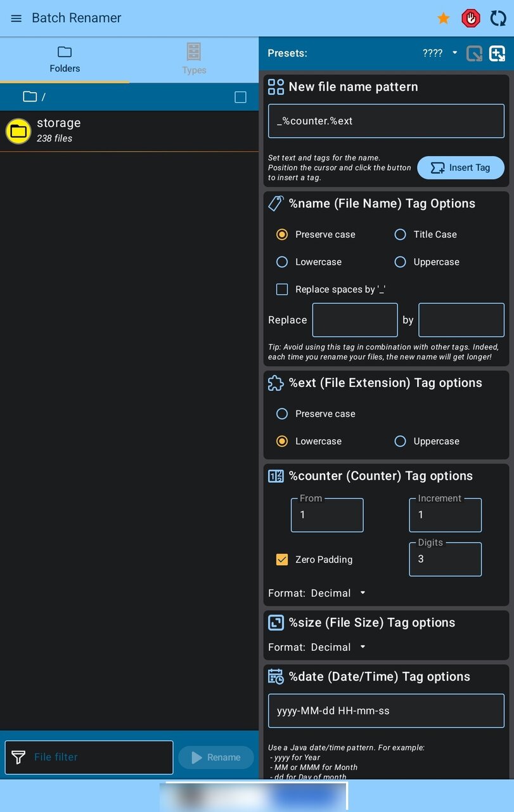Viewport: 514px width, 812px height.
Task: Click the add preset plus icon
Action: [x=498, y=53]
